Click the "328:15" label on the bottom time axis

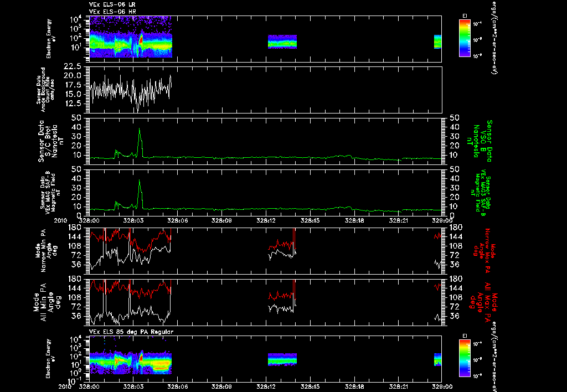(x=310, y=386)
